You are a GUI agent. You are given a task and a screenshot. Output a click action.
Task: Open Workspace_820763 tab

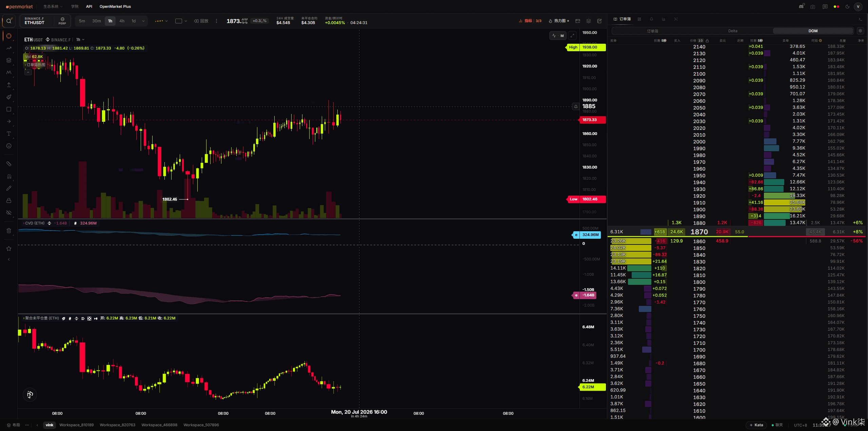(118, 425)
